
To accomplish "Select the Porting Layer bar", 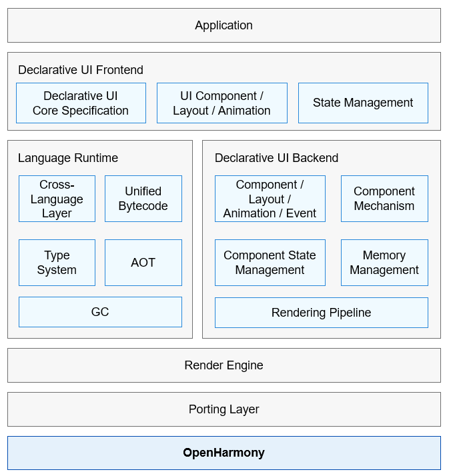I will click(x=224, y=409).
